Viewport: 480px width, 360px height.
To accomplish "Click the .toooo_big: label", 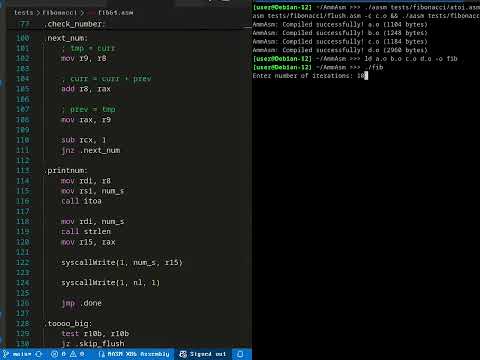I will pos(68,324).
